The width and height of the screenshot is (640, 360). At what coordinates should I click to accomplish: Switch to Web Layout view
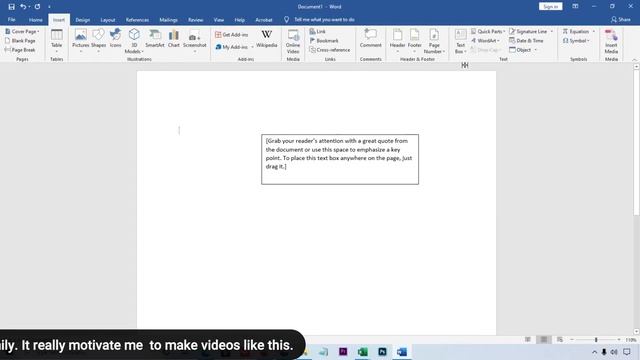pyautogui.click(x=560, y=340)
